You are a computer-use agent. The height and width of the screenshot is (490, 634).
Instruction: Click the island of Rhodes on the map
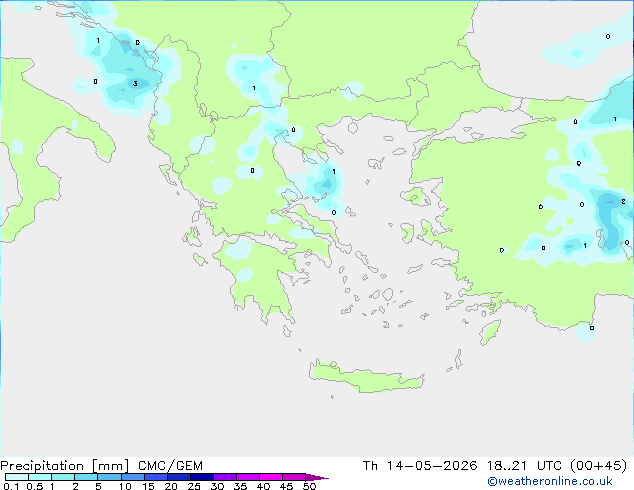(490, 332)
